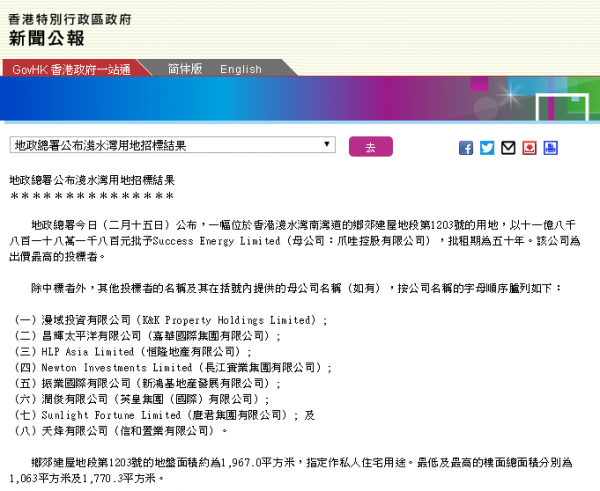Select the headline 地政總署公布淺水灣用地招標結果 text
Viewport: 600px width, 491px height.
click(92, 180)
